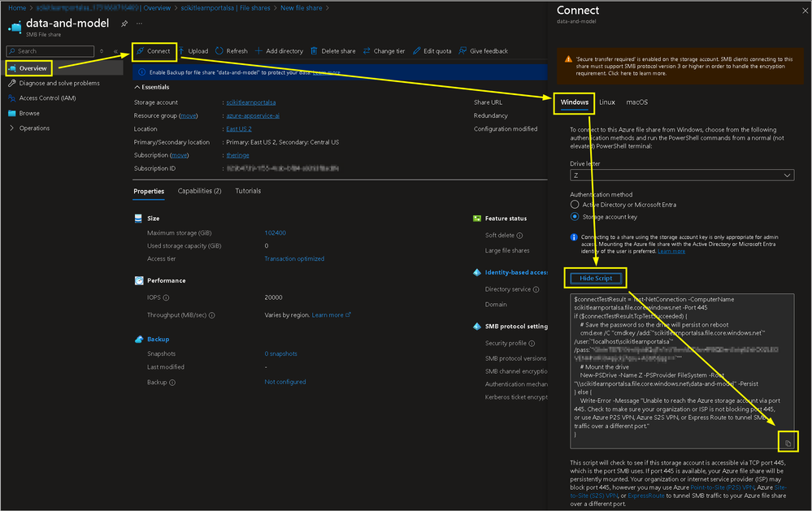
Task: Click the Not configured backup link
Action: tap(284, 382)
